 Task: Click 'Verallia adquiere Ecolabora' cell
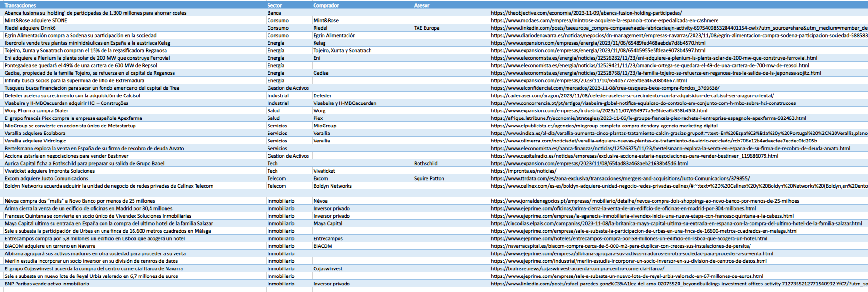(x=35, y=133)
